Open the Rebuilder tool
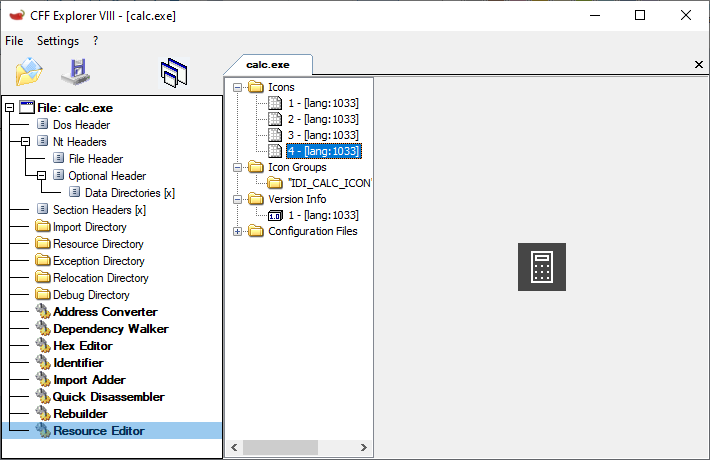This screenshot has height=460, width=710. tap(81, 413)
